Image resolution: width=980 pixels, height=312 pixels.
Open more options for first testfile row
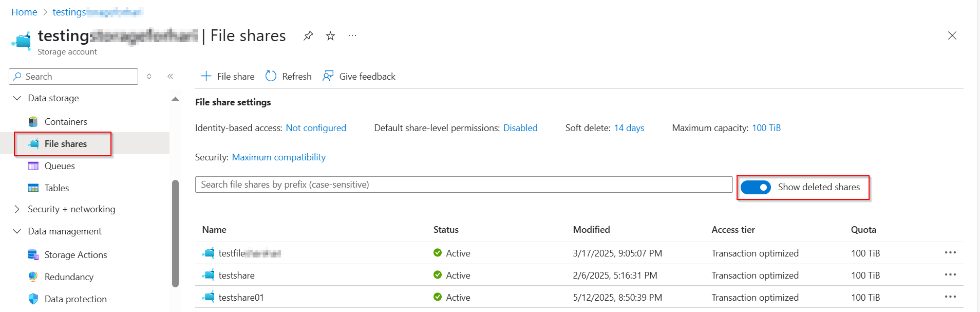[x=950, y=252]
